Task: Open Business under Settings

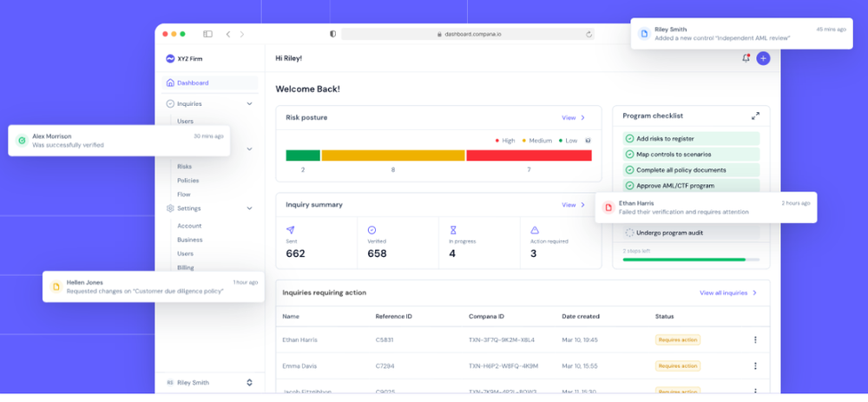Action: point(190,240)
